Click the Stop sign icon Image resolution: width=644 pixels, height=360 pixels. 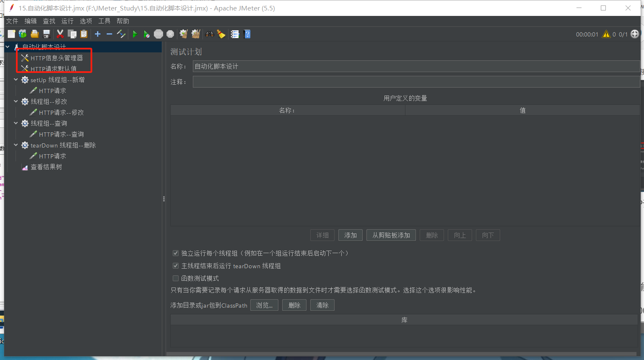tap(158, 34)
